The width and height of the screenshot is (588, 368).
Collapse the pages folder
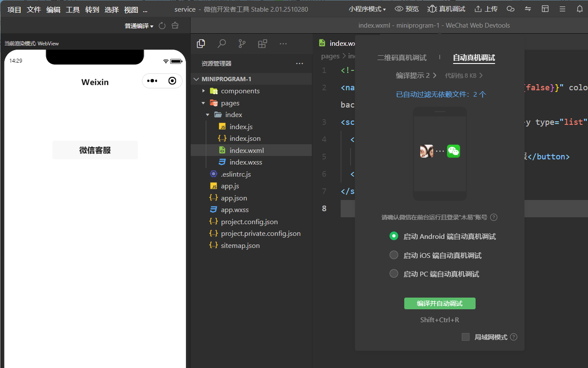[204, 103]
